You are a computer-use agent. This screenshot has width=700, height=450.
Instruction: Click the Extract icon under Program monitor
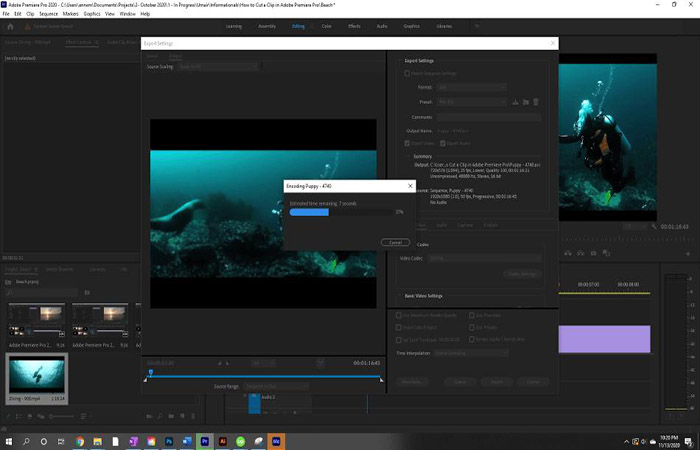coord(580,253)
